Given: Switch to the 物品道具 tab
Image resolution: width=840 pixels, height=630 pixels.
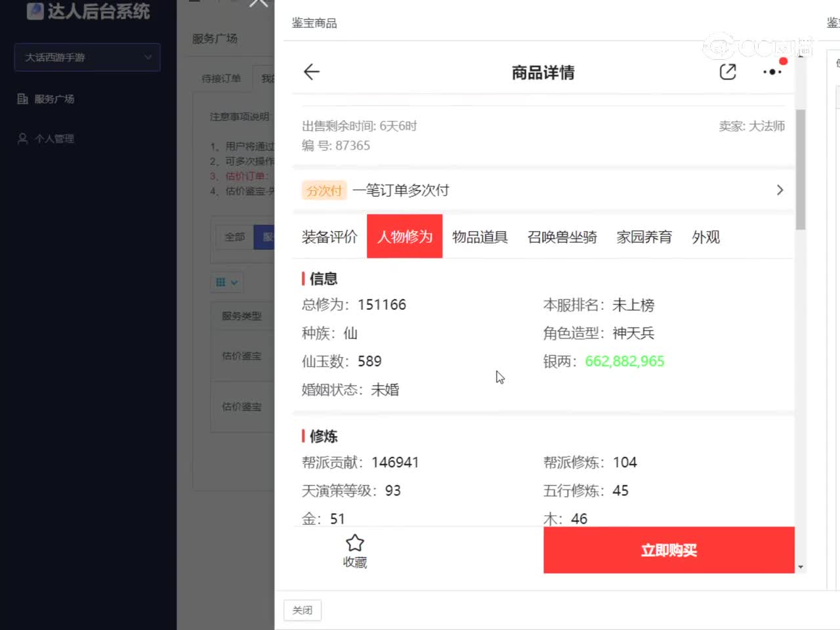Looking at the screenshot, I should pos(480,237).
